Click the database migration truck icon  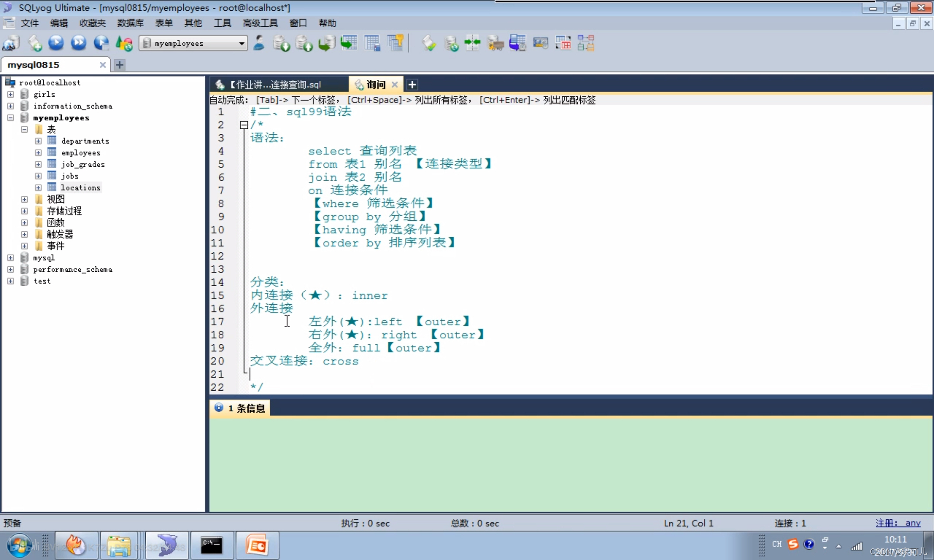pos(496,43)
